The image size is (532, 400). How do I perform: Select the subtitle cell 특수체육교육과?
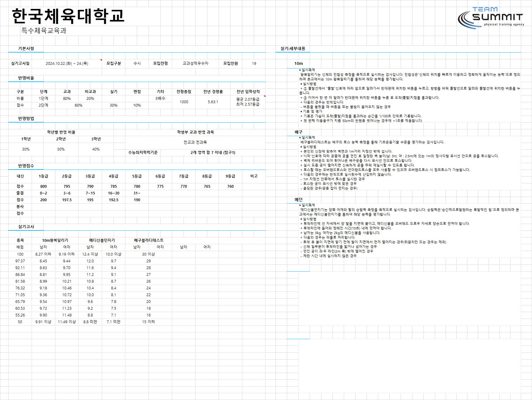(x=44, y=31)
